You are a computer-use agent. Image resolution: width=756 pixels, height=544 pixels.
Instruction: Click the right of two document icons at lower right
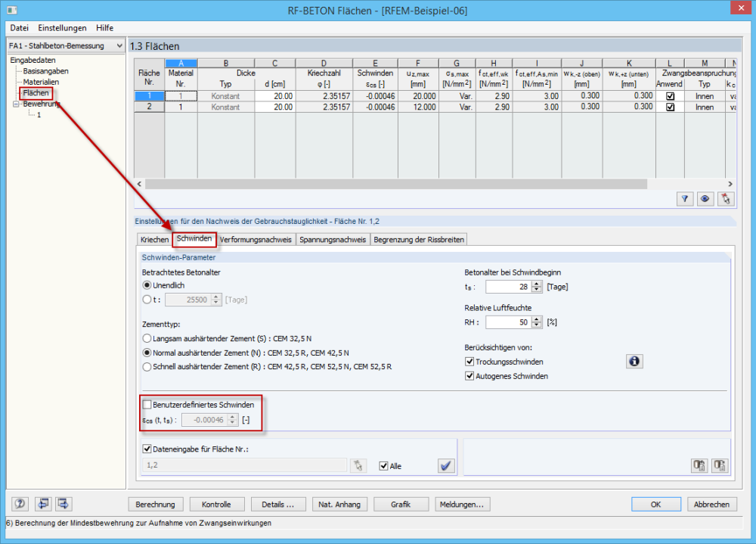tap(720, 465)
